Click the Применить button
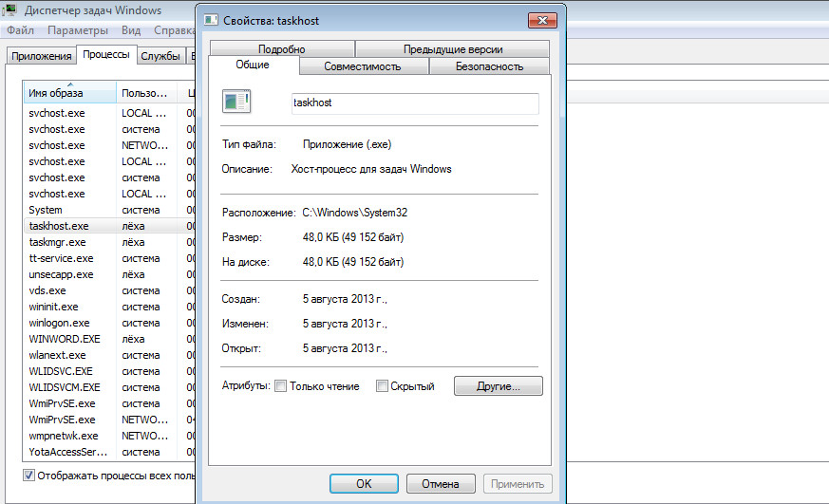 518,484
